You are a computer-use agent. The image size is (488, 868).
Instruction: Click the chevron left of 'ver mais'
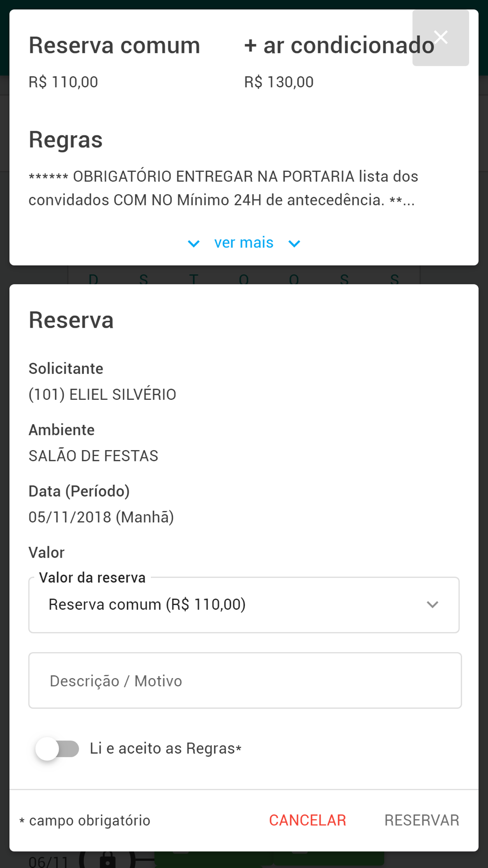[x=194, y=244]
